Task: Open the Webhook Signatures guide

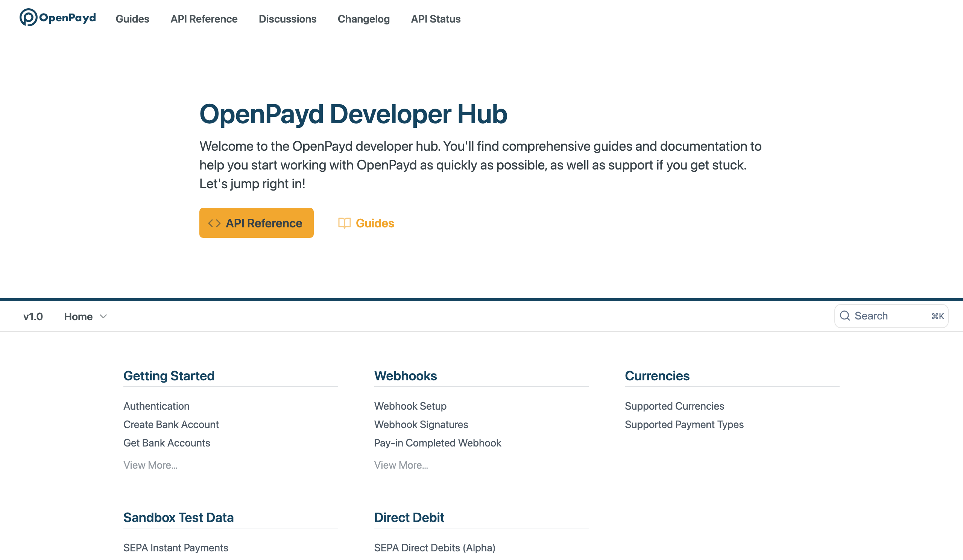Action: coord(421,425)
